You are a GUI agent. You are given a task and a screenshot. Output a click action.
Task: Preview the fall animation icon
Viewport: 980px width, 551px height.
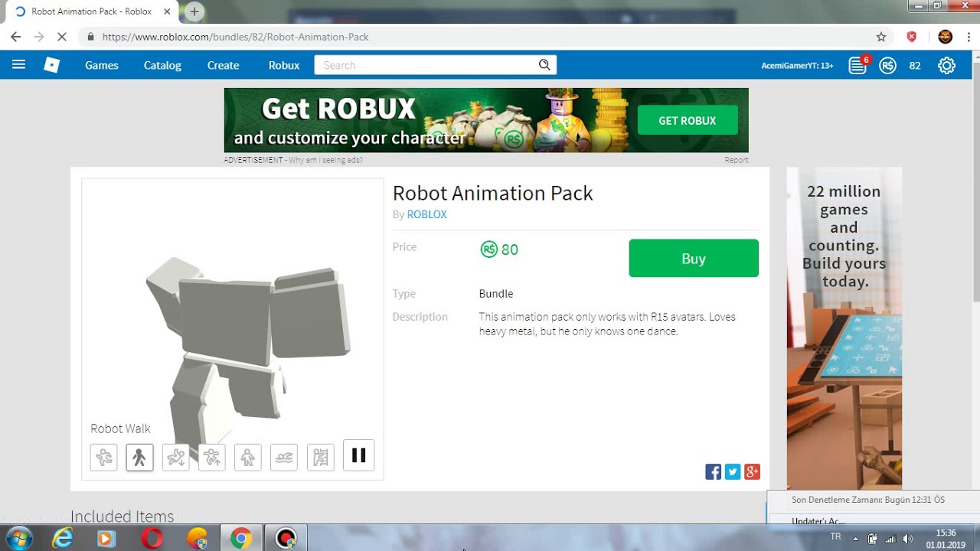coord(175,458)
